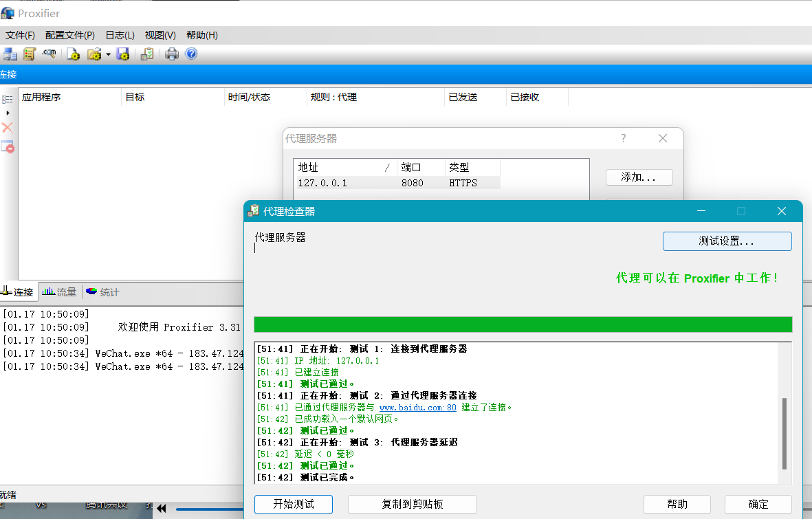Click the 测试设置... button
Image resolution: width=812 pixels, height=519 pixels.
pyautogui.click(x=727, y=241)
